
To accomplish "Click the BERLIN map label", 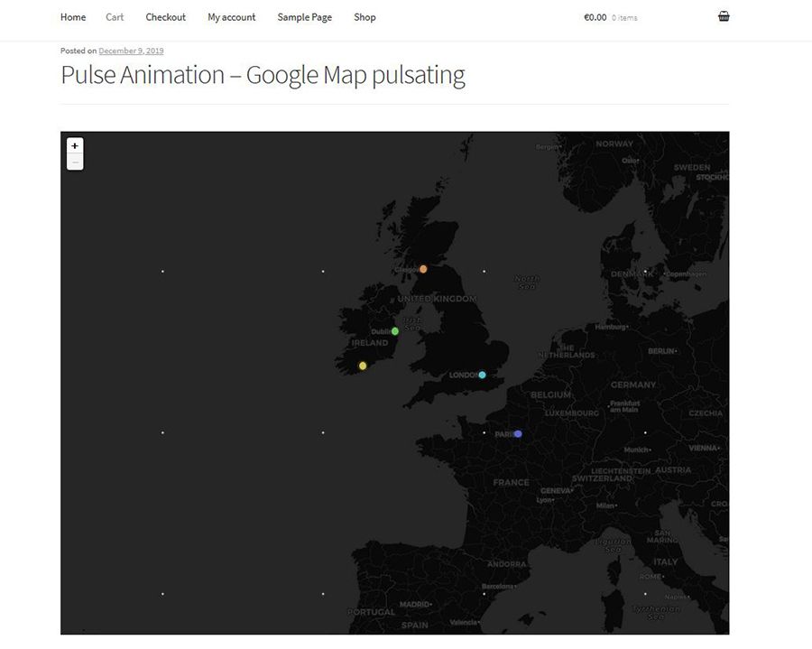I will coord(662,351).
